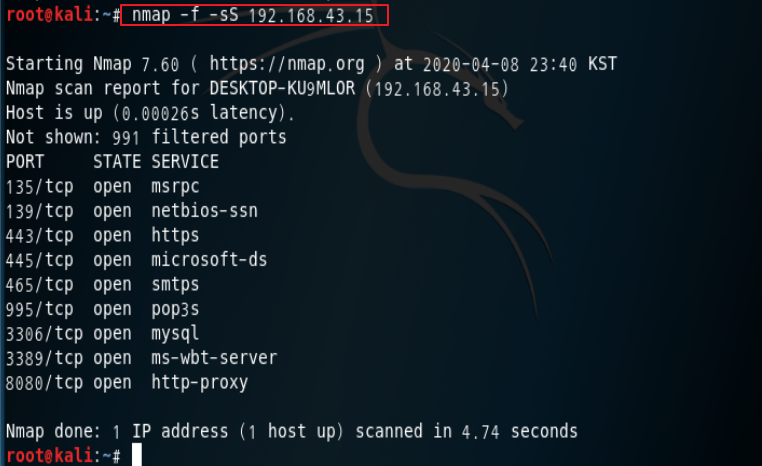This screenshot has height=466, width=762.
Task: Click the DESKTOP-KU9MLOR hostname text
Action: [282, 88]
